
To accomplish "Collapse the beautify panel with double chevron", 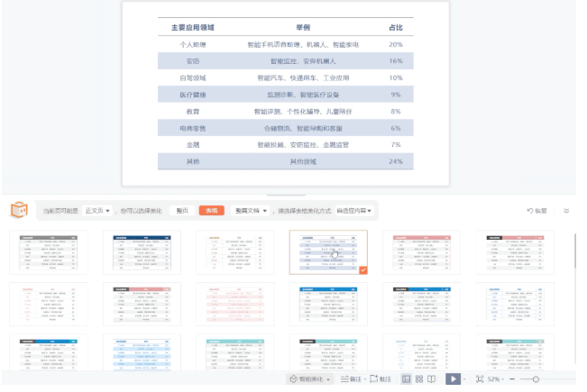I will [x=566, y=211].
